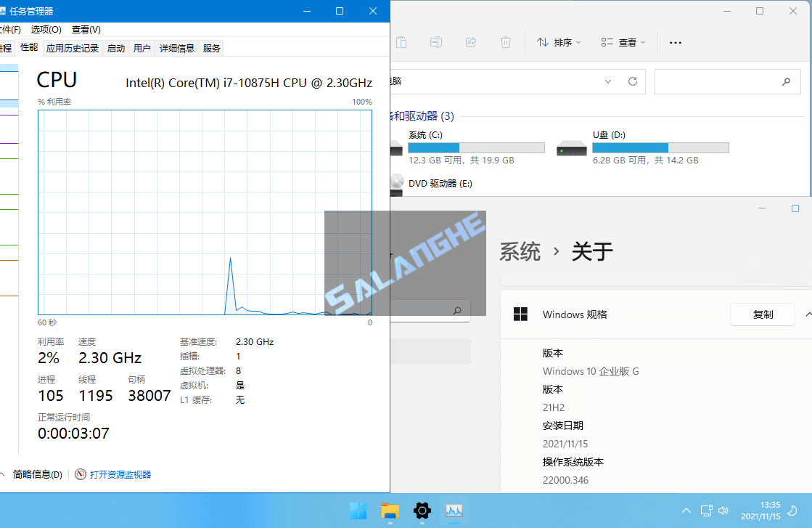Screen dimensions: 812x528
Task: Click the network icon in system tray
Action: click(706, 511)
